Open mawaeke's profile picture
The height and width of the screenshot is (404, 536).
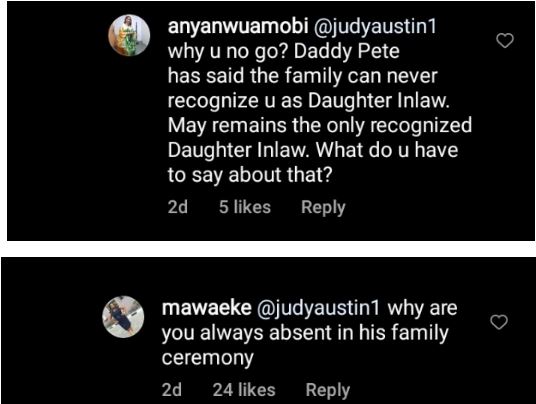(123, 317)
